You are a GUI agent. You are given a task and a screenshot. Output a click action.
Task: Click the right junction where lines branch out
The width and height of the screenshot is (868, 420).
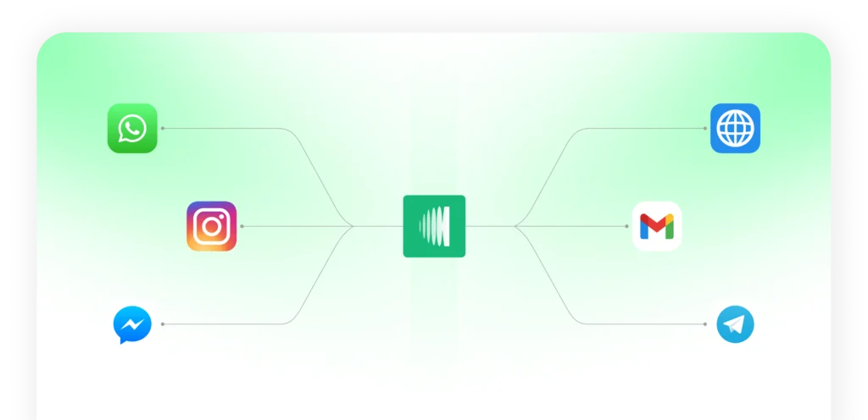point(515,226)
